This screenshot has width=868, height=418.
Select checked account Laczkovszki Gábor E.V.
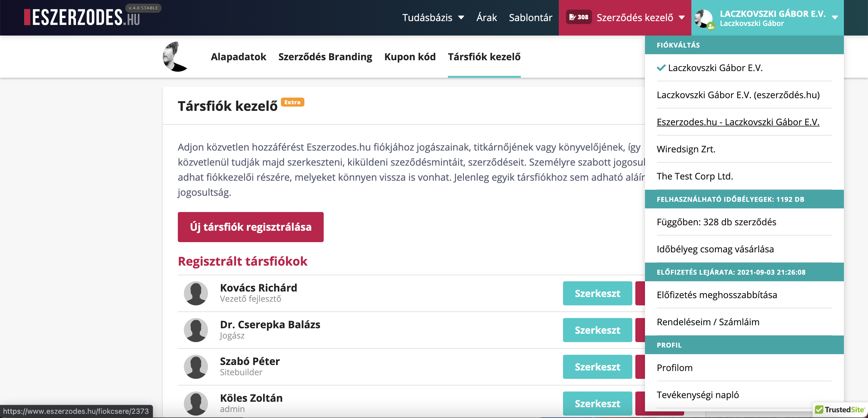pyautogui.click(x=715, y=68)
